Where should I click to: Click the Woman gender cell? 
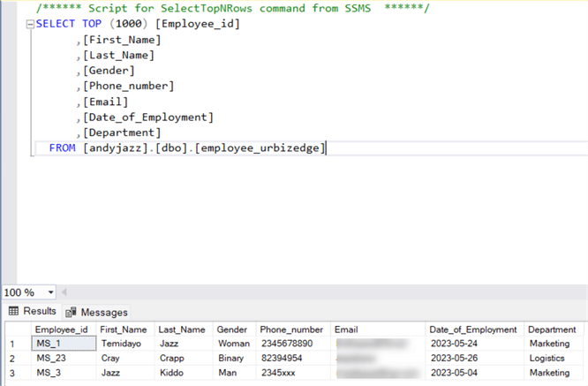point(235,344)
